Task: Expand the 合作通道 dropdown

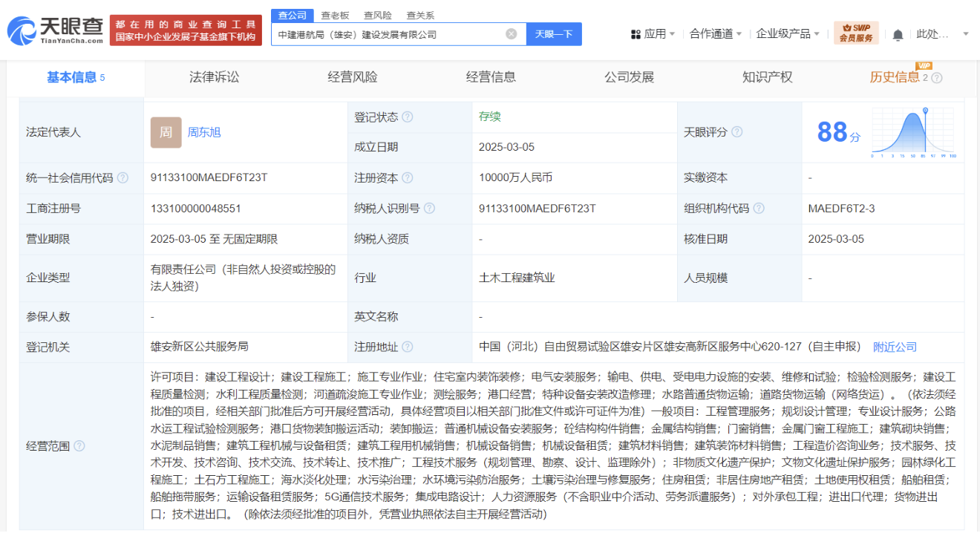Action: tap(716, 34)
